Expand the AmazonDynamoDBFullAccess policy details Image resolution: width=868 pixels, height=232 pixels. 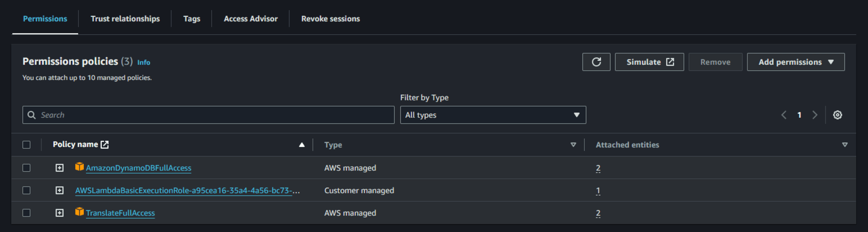pos(59,168)
